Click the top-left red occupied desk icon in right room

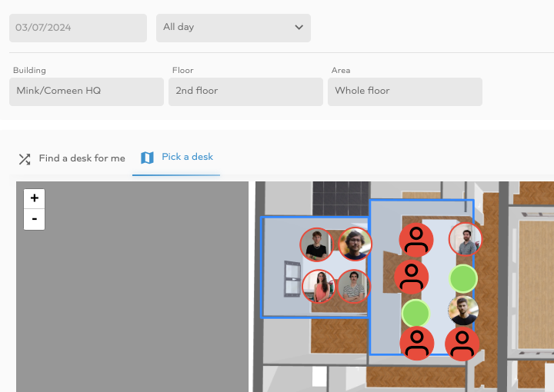[x=416, y=240]
